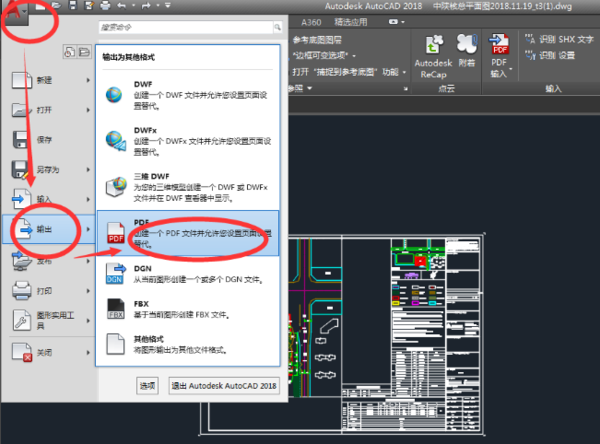
Task: Click the search commands input field
Action: (x=186, y=27)
